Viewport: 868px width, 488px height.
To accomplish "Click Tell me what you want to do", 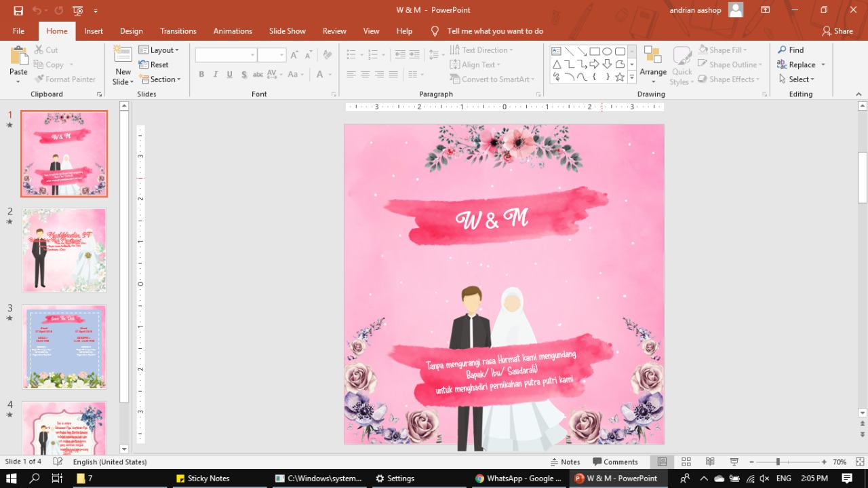I will click(x=495, y=31).
